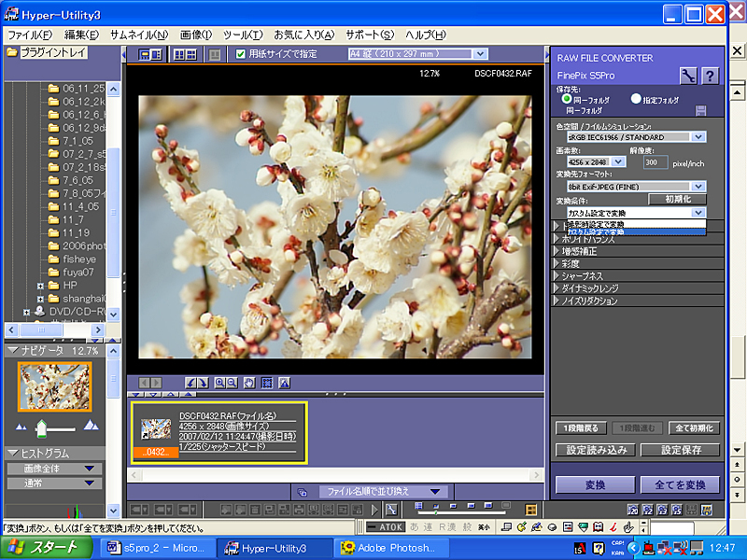The height and width of the screenshot is (560, 747).
Task: Click the 設定保存 button
Action: pyautogui.click(x=681, y=450)
